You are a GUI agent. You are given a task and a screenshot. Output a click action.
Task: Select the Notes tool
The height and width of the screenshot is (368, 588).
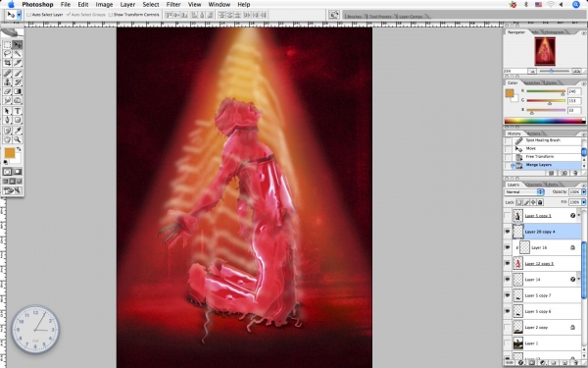[x=7, y=131]
